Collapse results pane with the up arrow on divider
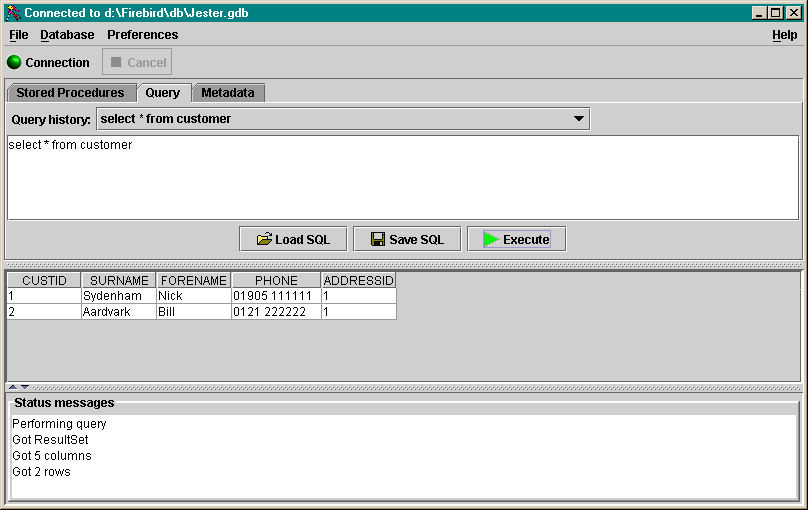The width and height of the screenshot is (808, 510). (13, 387)
